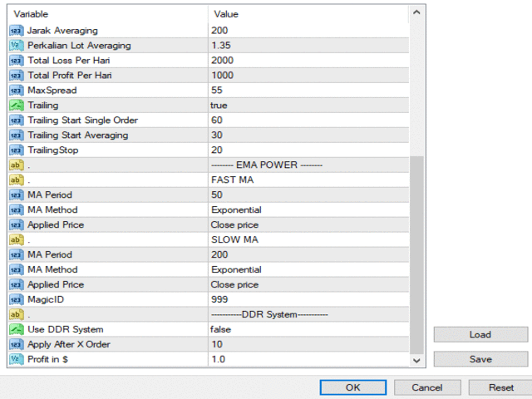This screenshot has height=399, width=532.
Task: Click the string icon beside the EMA POWER separator
Action: click(16, 165)
